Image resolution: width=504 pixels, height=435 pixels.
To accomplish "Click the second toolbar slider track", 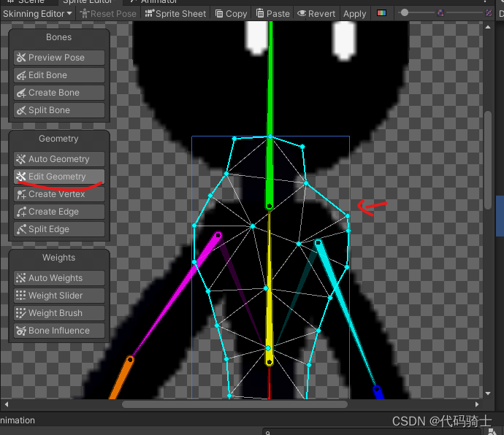I will pos(465,13).
